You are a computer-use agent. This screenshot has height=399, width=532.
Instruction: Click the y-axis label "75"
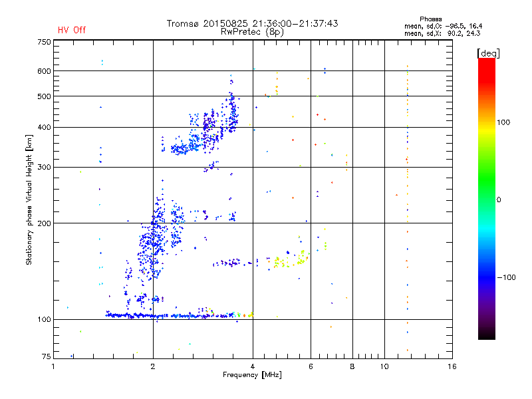pos(47,356)
